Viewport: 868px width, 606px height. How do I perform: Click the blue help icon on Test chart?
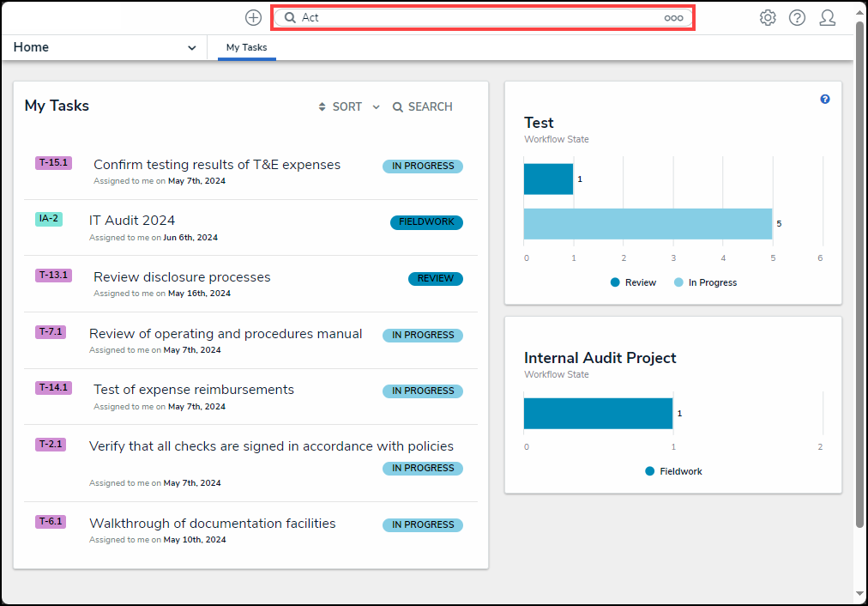[x=825, y=100]
